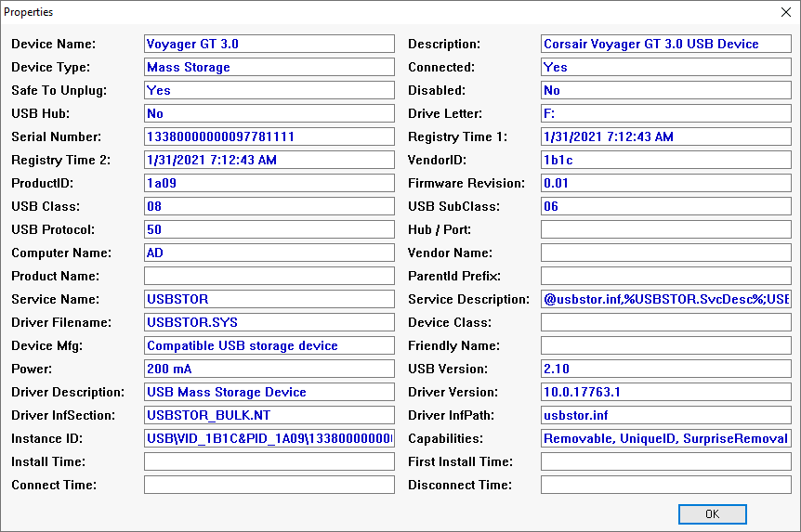The image size is (801, 532).
Task: Click the Service Name field 'USBSTOR'
Action: [269, 299]
